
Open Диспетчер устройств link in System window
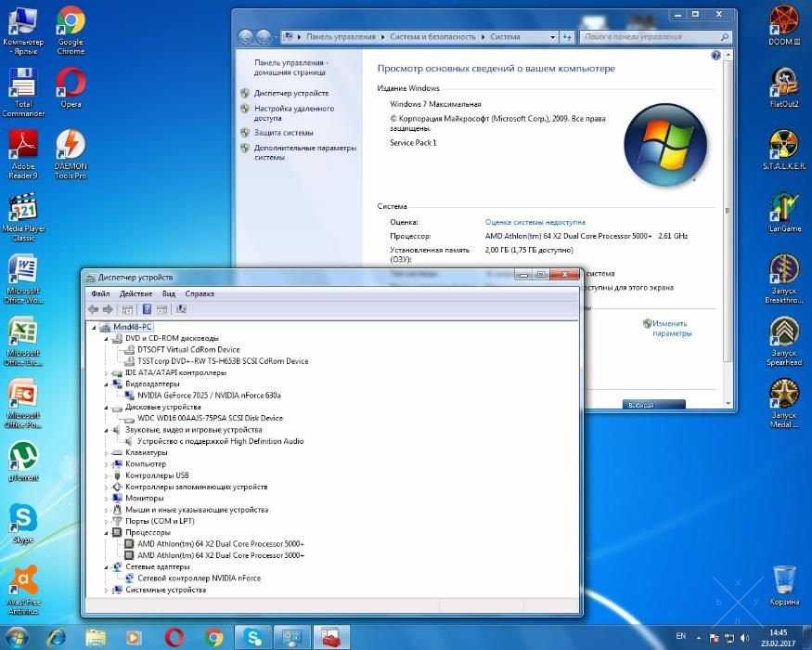(x=291, y=93)
